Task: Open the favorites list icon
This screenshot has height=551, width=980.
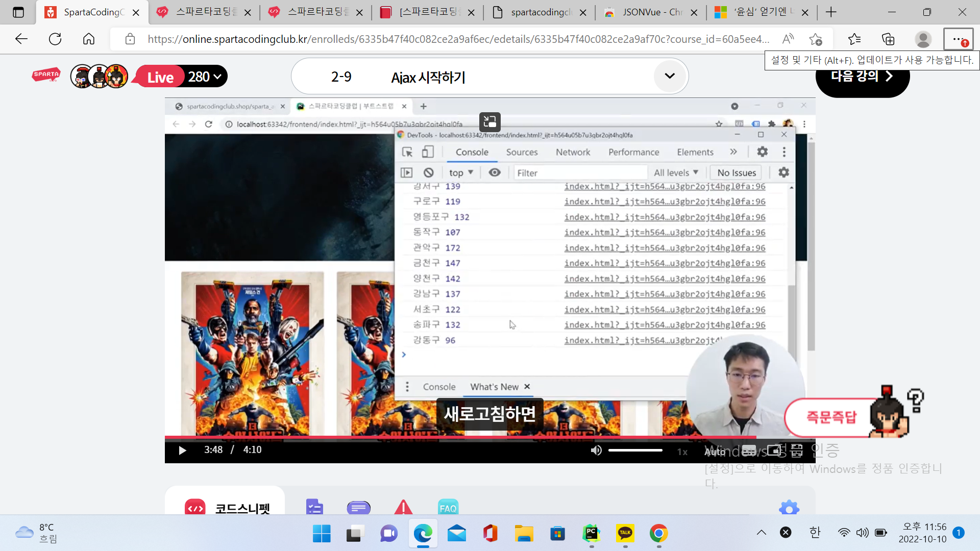Action: 854,39
